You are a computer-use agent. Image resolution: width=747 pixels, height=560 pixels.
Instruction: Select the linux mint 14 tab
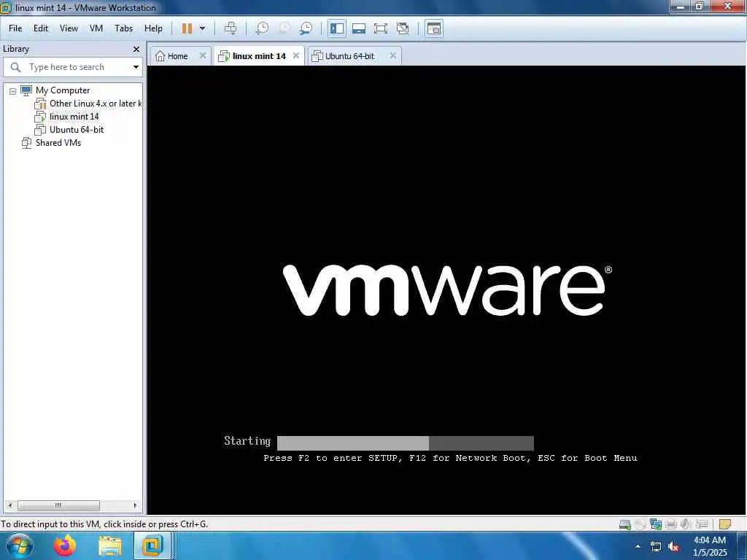(x=259, y=56)
